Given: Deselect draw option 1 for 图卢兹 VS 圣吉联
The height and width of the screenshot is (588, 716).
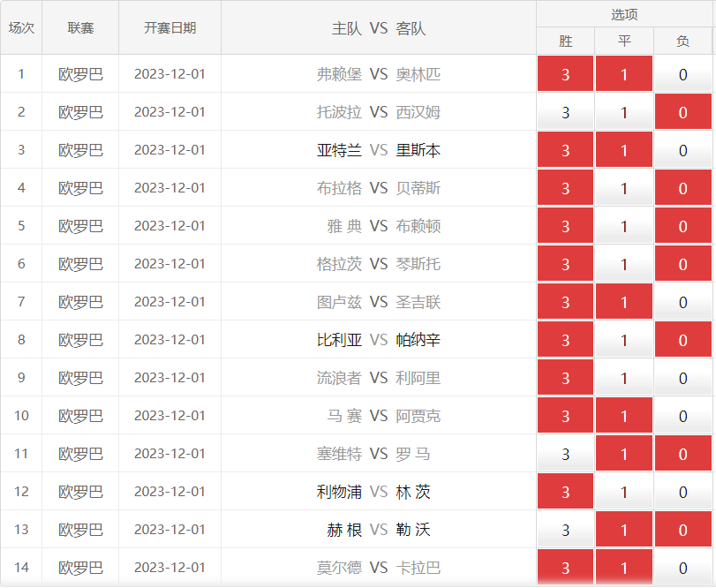Looking at the screenshot, I should [624, 301].
